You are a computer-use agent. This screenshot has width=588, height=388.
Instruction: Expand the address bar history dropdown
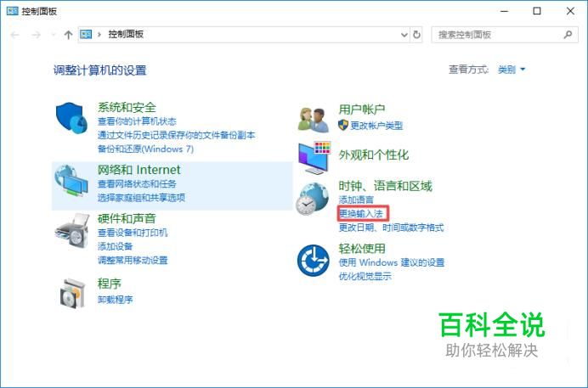coord(404,35)
